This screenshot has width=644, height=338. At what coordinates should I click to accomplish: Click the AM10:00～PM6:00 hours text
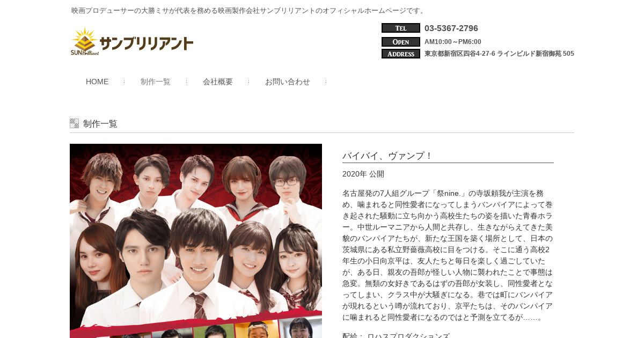point(453,41)
